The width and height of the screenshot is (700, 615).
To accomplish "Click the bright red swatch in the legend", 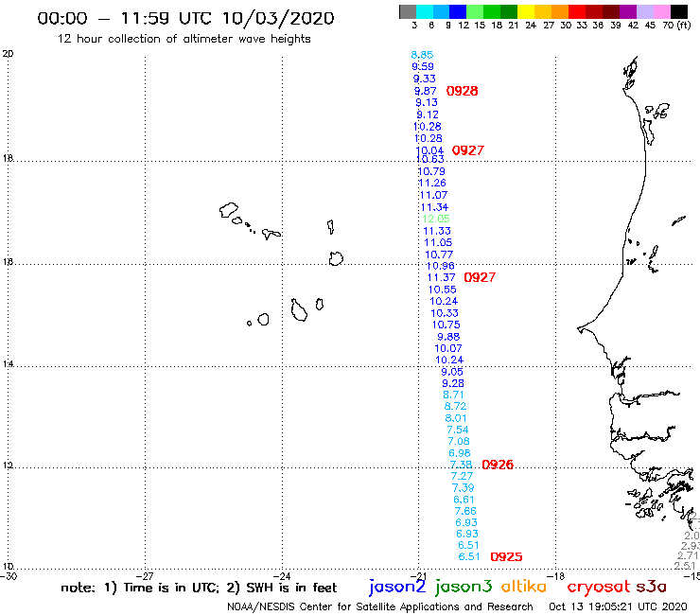I will (x=577, y=11).
